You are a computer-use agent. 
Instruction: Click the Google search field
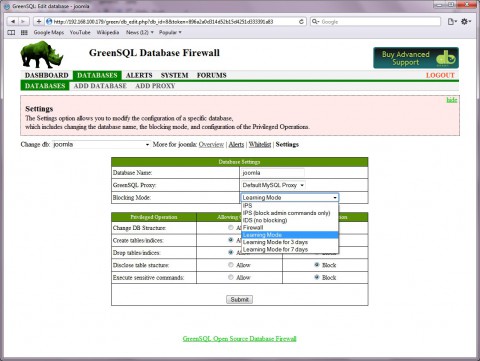375,22
